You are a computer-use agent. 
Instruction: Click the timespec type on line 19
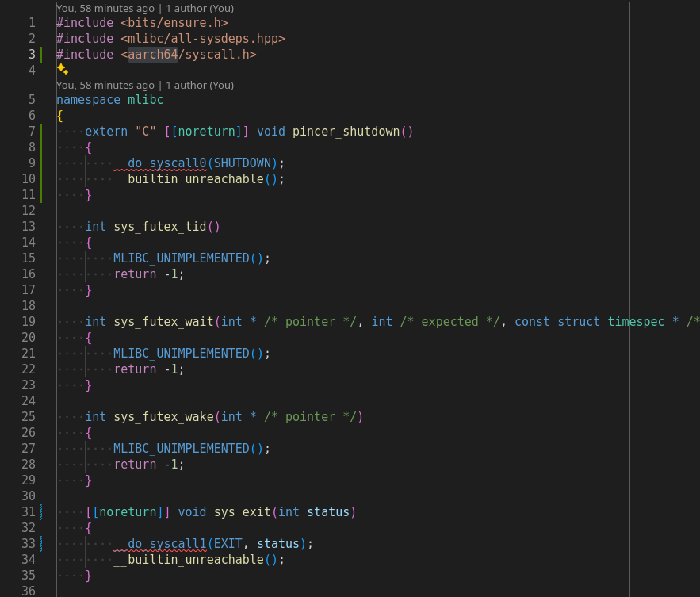(x=636, y=322)
